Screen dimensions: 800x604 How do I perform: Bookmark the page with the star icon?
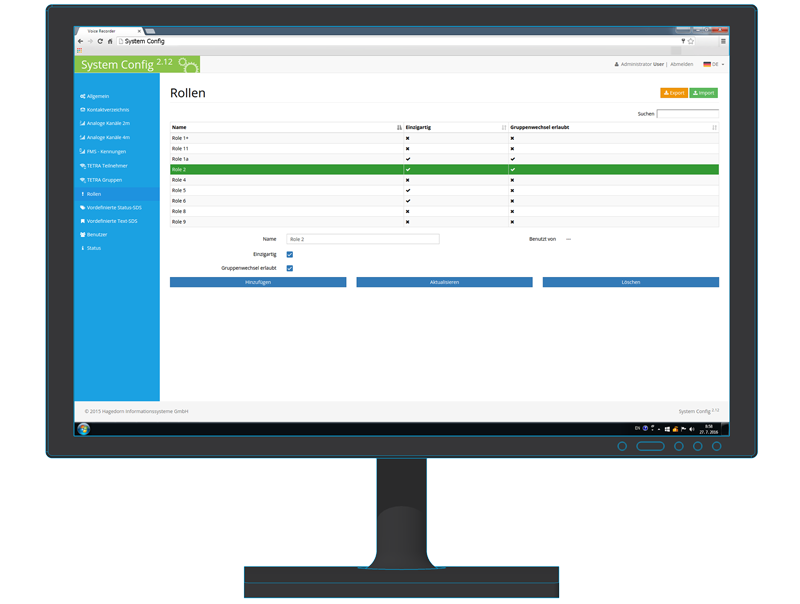pos(691,41)
